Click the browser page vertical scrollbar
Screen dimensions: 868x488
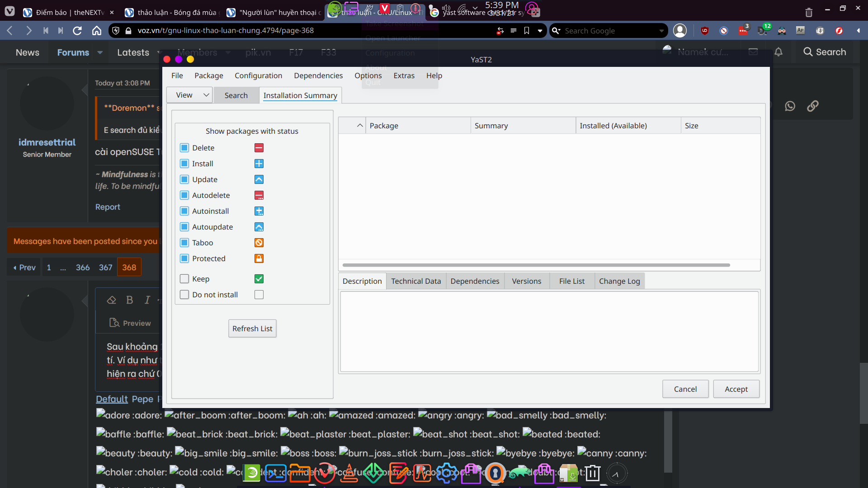(863, 393)
